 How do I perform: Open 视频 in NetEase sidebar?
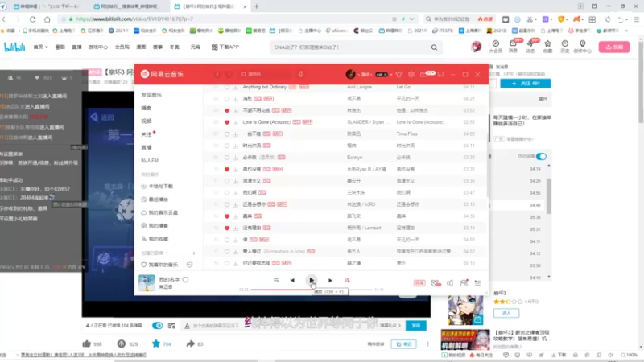coord(147,121)
